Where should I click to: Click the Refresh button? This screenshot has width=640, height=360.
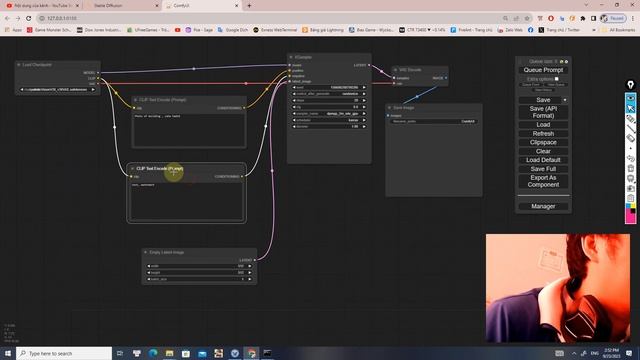point(543,133)
